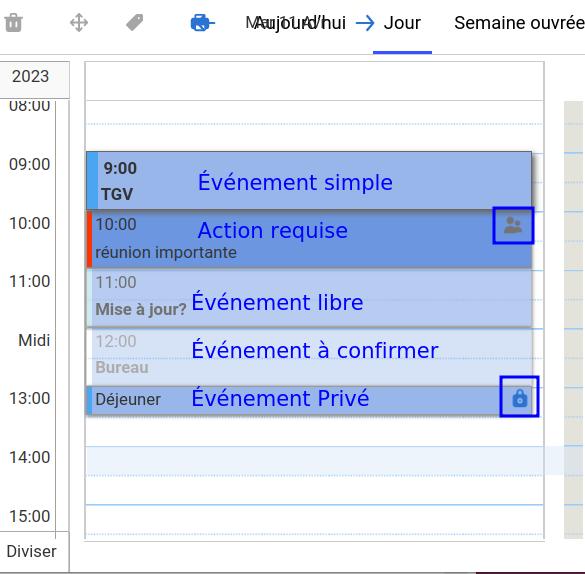585x574 pixels.
Task: Click the 2023 year header cell
Action: tap(31, 76)
